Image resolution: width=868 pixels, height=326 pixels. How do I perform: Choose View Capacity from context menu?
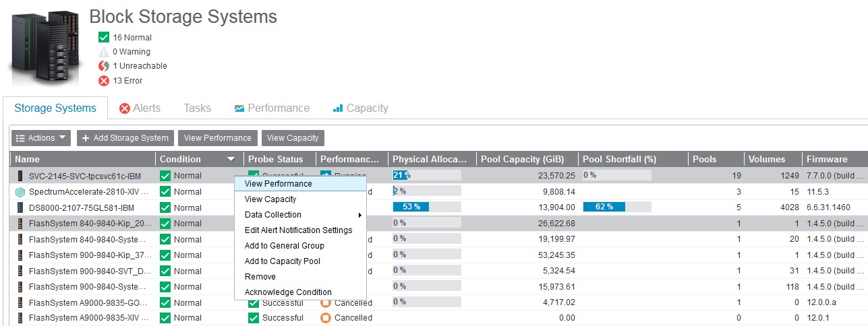pos(300,199)
